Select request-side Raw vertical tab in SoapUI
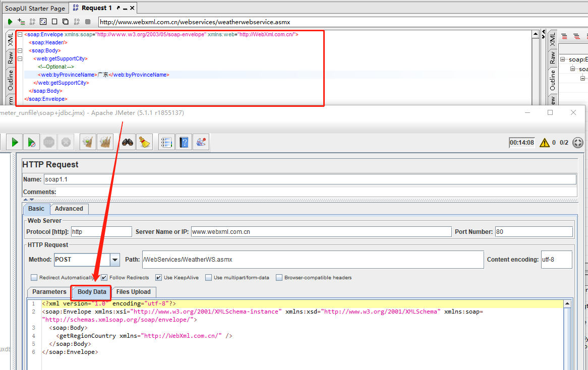This screenshot has height=370, width=588. [11, 57]
